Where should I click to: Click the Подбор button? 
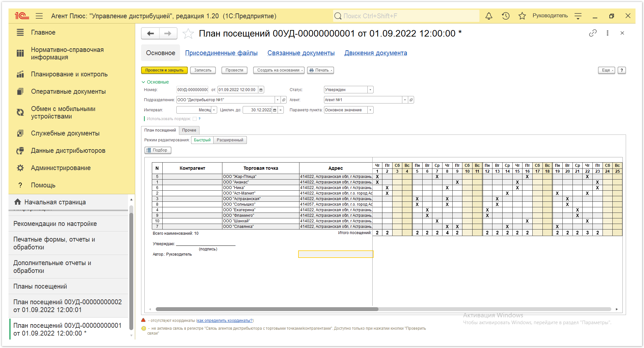point(158,150)
